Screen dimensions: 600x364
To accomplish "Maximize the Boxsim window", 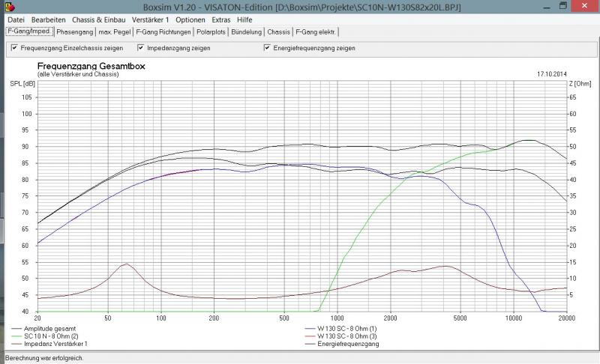I will coord(563,6).
